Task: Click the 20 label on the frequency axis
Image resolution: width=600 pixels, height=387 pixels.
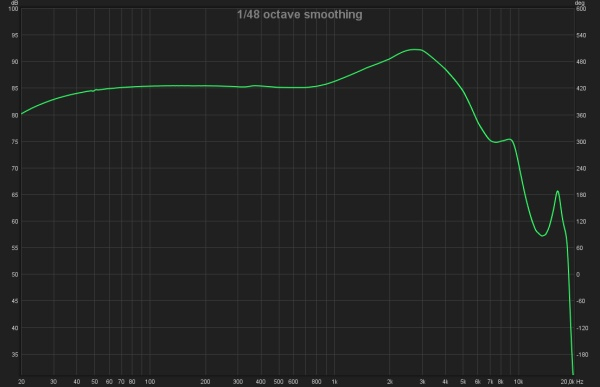Action: (21, 382)
